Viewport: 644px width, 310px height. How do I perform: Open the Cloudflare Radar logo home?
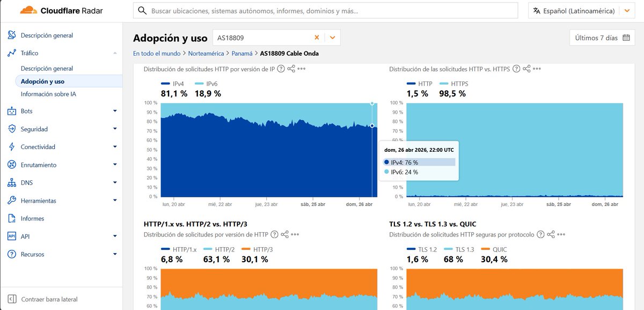tap(61, 10)
